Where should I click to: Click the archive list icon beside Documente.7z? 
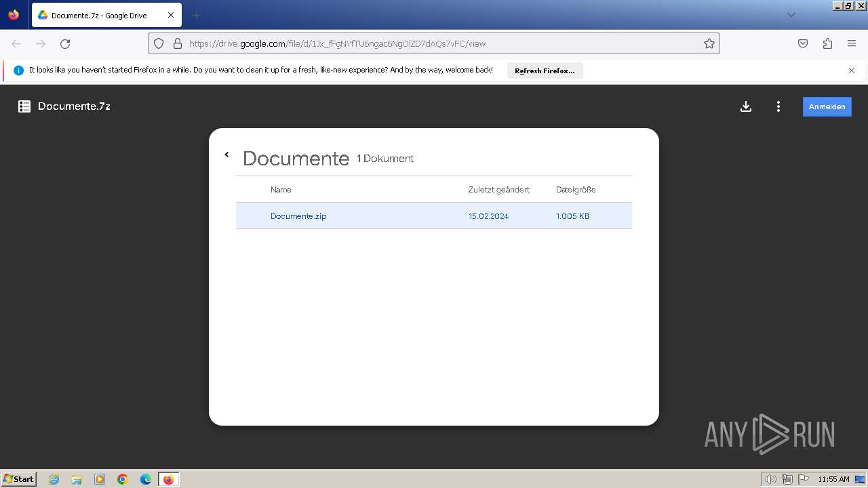coord(24,106)
